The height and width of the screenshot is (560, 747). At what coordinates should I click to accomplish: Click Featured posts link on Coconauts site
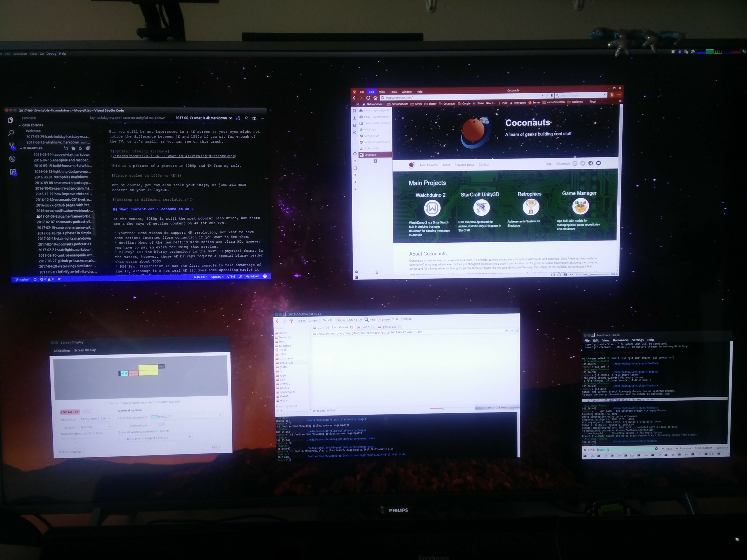pos(464,165)
